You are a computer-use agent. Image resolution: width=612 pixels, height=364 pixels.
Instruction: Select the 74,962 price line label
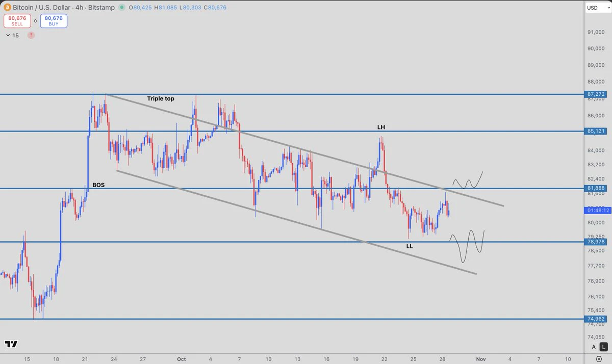[x=596, y=319]
